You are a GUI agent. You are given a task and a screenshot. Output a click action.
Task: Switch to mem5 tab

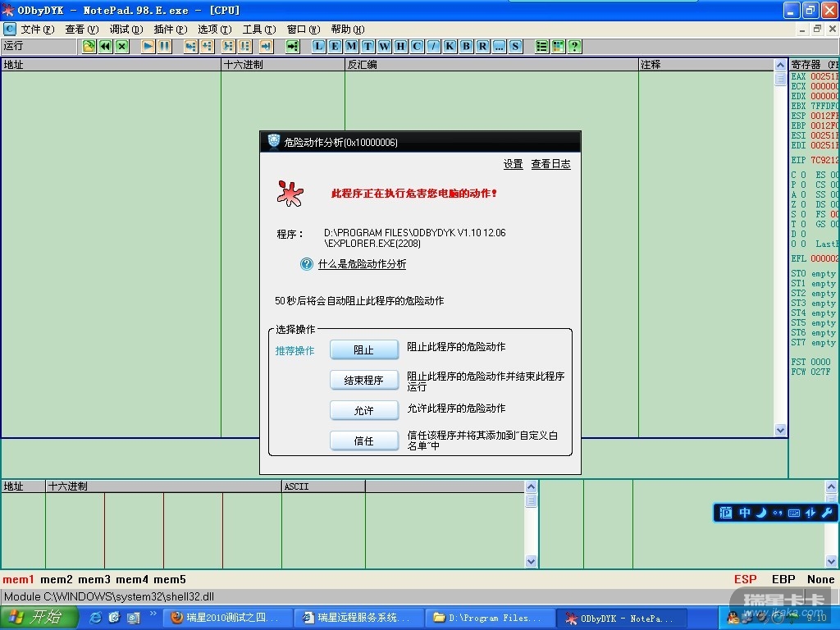170,579
